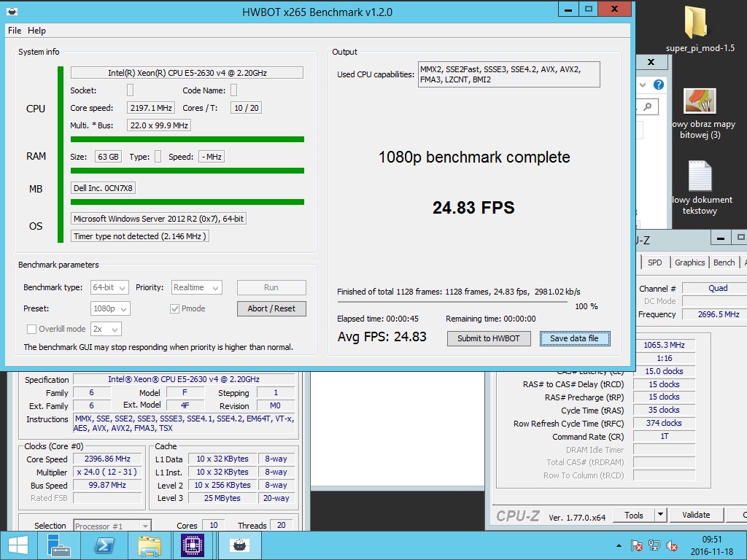
Task: Launch PowerShell from taskbar
Action: point(104,545)
